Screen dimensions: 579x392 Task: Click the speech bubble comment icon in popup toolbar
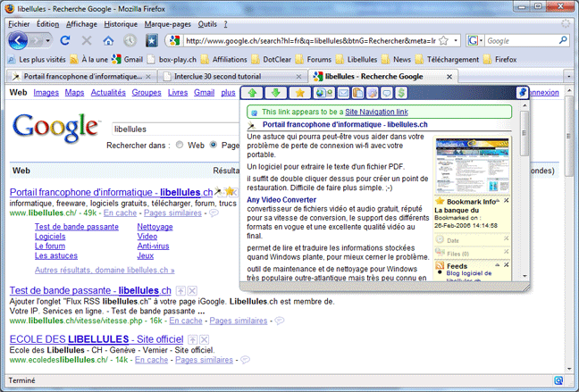pyautogui.click(x=387, y=93)
